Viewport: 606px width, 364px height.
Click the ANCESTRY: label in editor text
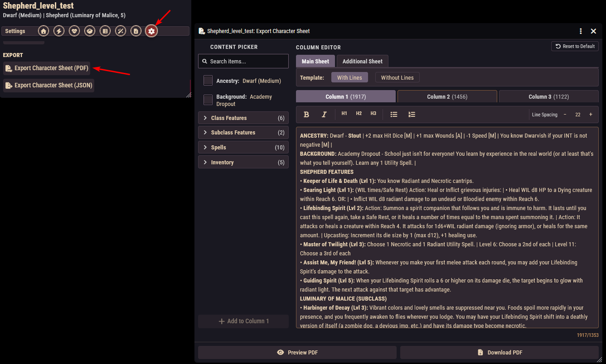(x=314, y=135)
